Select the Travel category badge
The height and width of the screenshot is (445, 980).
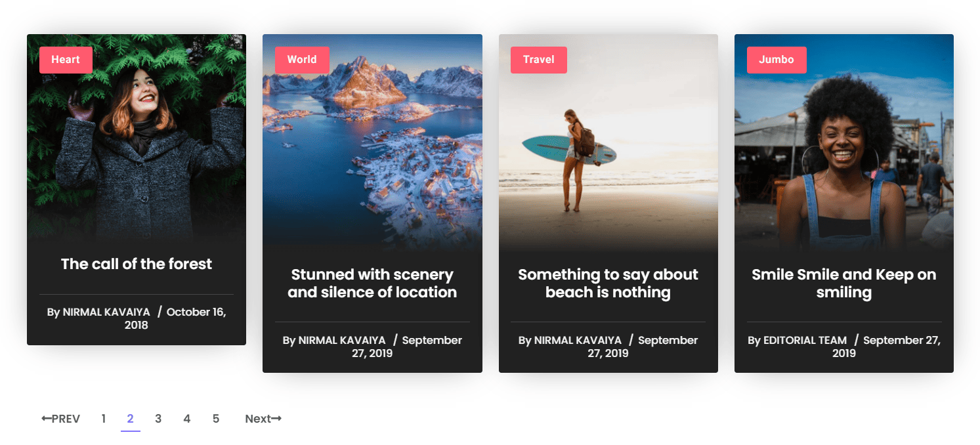click(539, 60)
